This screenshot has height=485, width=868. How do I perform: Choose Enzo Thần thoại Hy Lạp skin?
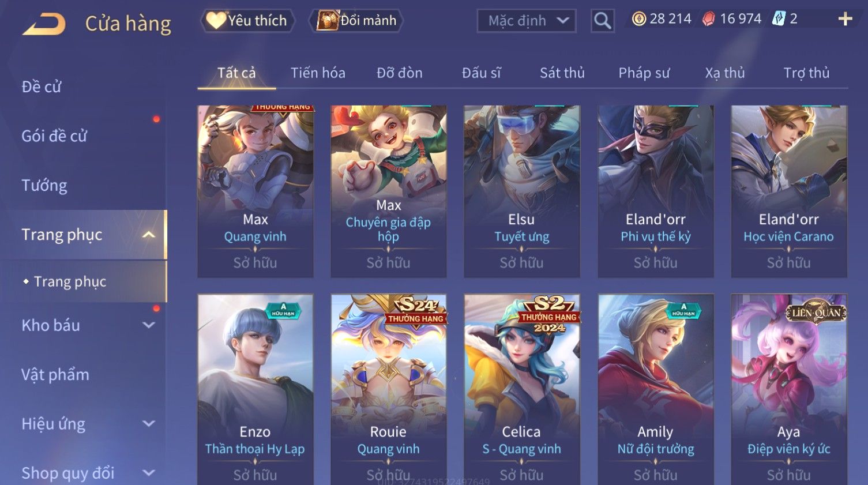click(x=255, y=390)
